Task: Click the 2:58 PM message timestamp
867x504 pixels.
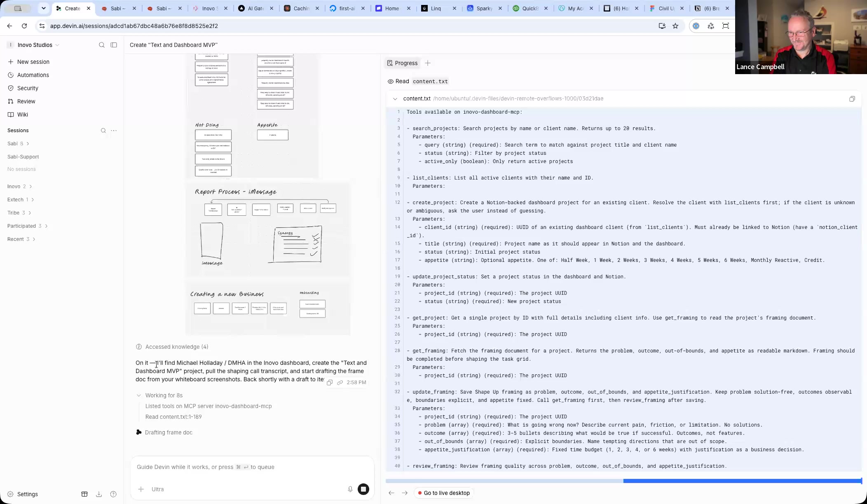Action: point(356,383)
